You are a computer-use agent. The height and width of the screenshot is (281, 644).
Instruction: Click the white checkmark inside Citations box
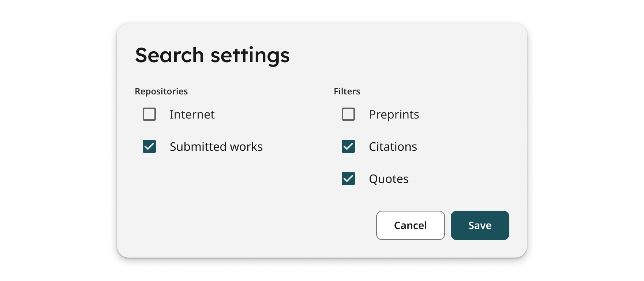click(x=348, y=147)
